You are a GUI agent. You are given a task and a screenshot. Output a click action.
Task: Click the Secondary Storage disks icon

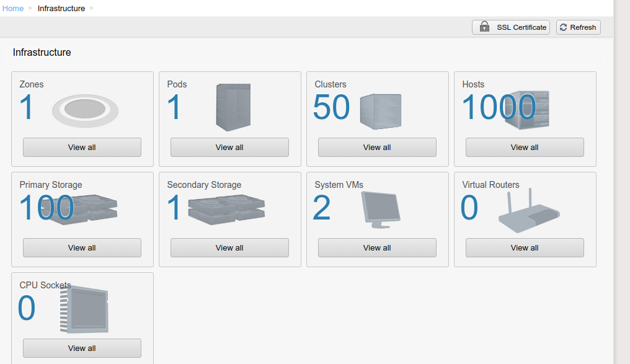tap(226, 210)
